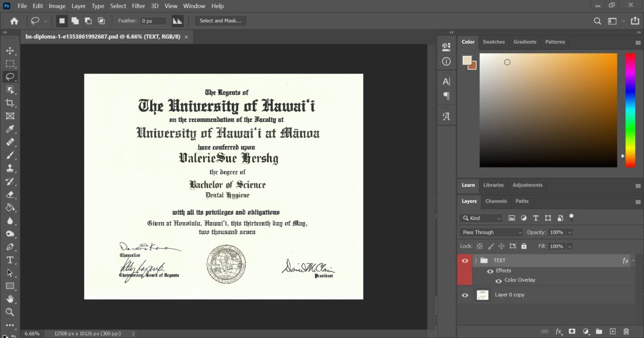
Task: Open the Character panel icon
Action: (x=446, y=81)
